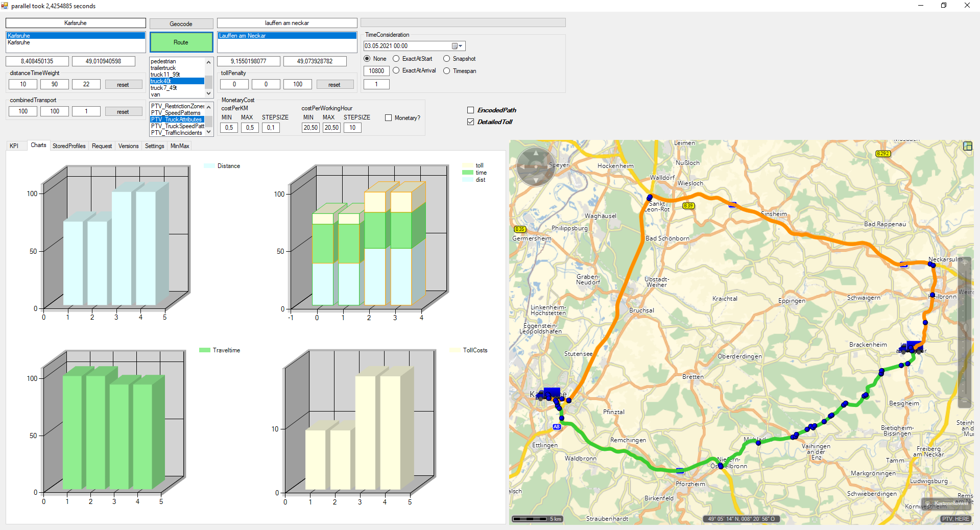Select the Snapshot radio button

point(447,59)
